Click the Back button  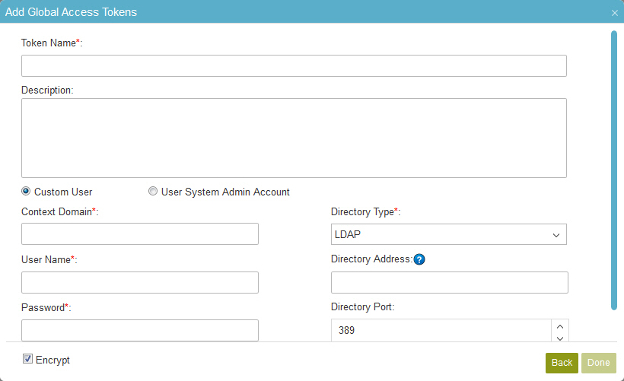(x=562, y=363)
